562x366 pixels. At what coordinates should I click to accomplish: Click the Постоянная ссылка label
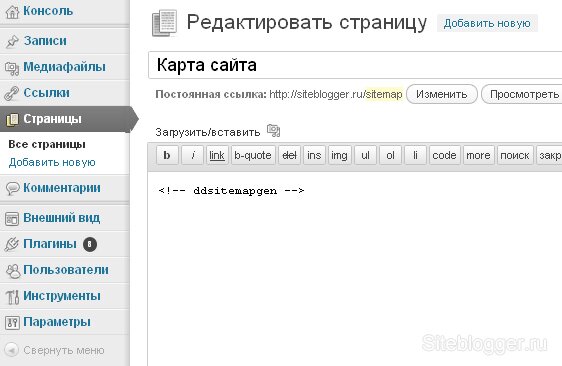[x=211, y=94]
